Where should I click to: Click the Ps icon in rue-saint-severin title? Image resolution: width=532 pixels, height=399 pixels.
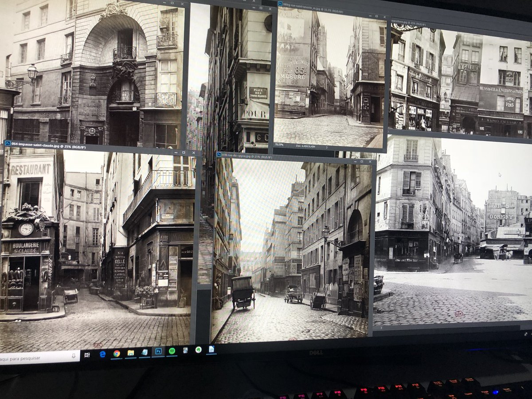point(280,4)
